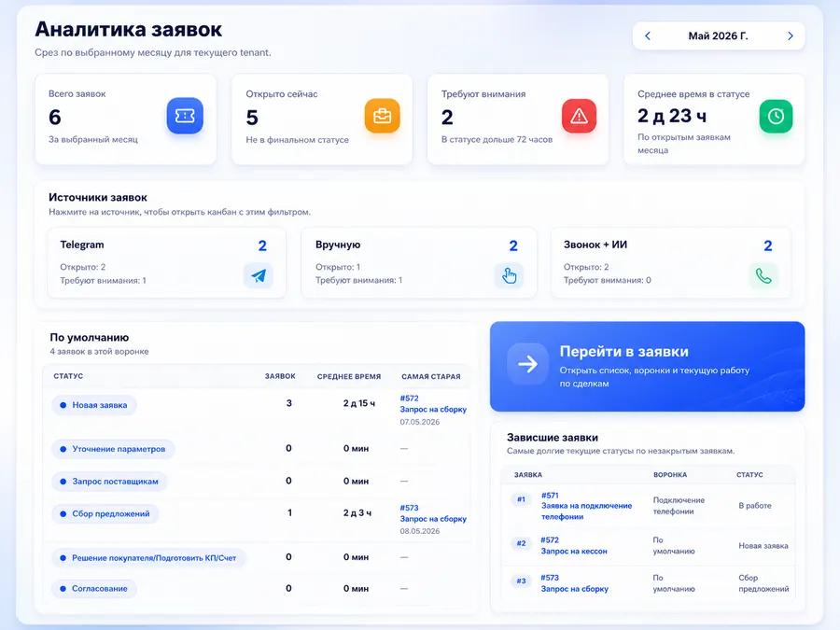
Task: Select the Сбор предложений status pill
Action: (105, 513)
